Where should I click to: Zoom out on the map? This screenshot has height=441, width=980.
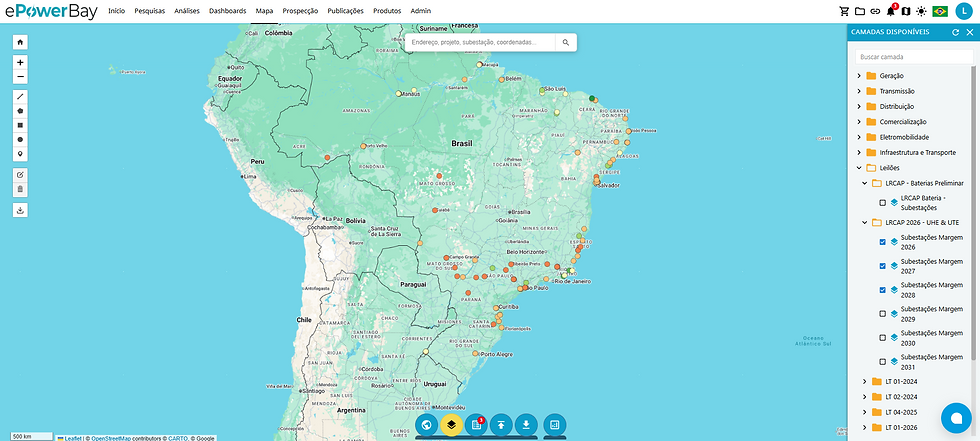(20, 77)
